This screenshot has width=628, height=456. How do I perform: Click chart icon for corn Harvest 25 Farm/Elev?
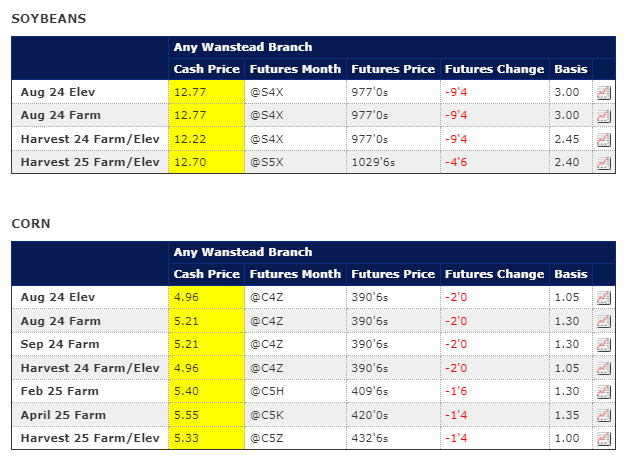tap(604, 438)
